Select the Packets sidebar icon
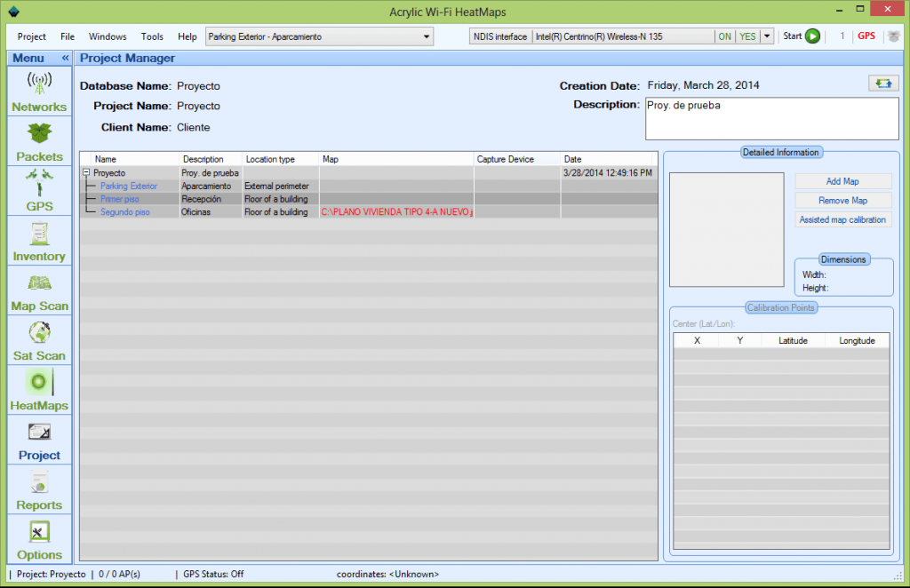 click(38, 141)
